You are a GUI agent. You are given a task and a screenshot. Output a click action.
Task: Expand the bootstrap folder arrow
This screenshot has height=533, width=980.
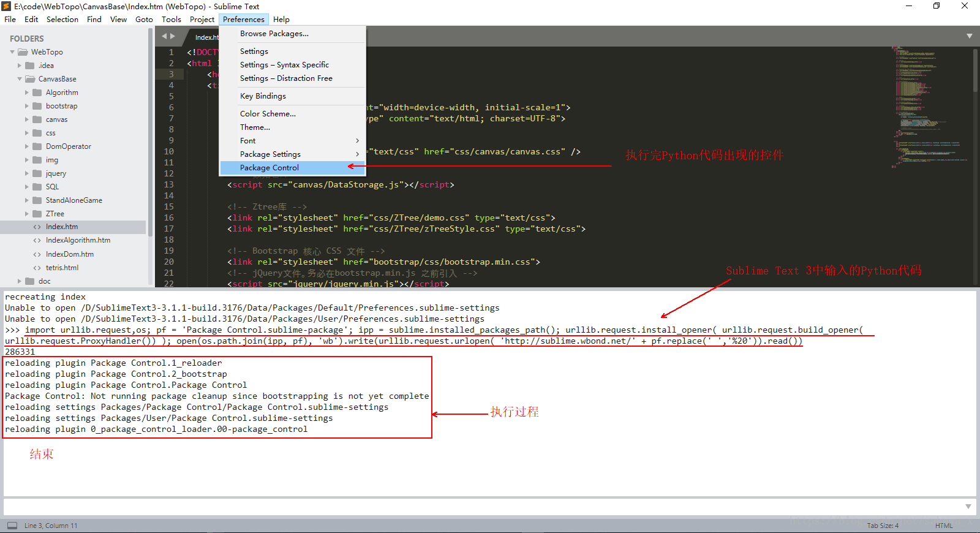pos(27,106)
